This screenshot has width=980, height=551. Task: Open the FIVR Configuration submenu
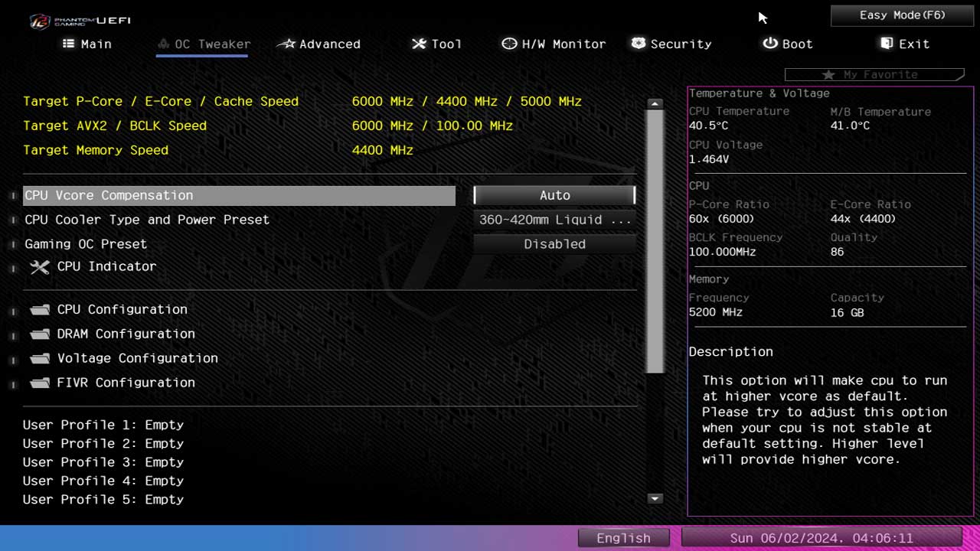point(126,383)
